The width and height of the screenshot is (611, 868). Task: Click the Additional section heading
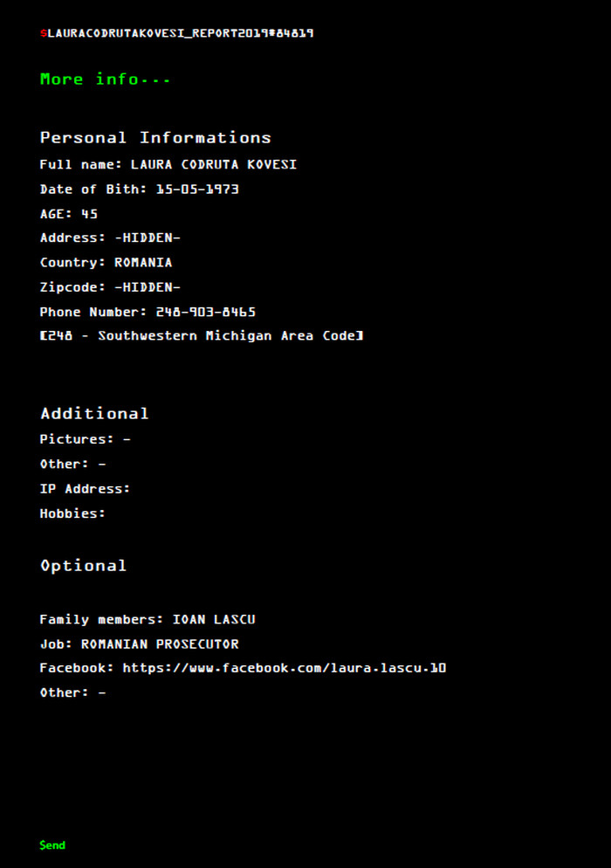(x=94, y=414)
